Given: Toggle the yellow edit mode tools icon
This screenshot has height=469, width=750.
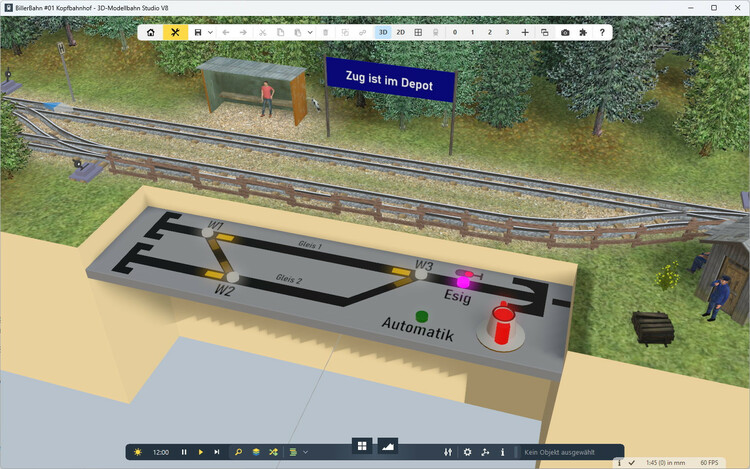Looking at the screenshot, I should [175, 33].
